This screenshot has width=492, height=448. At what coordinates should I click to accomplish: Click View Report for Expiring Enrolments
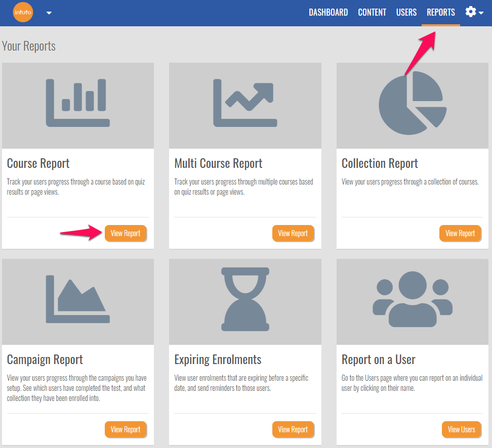(293, 429)
